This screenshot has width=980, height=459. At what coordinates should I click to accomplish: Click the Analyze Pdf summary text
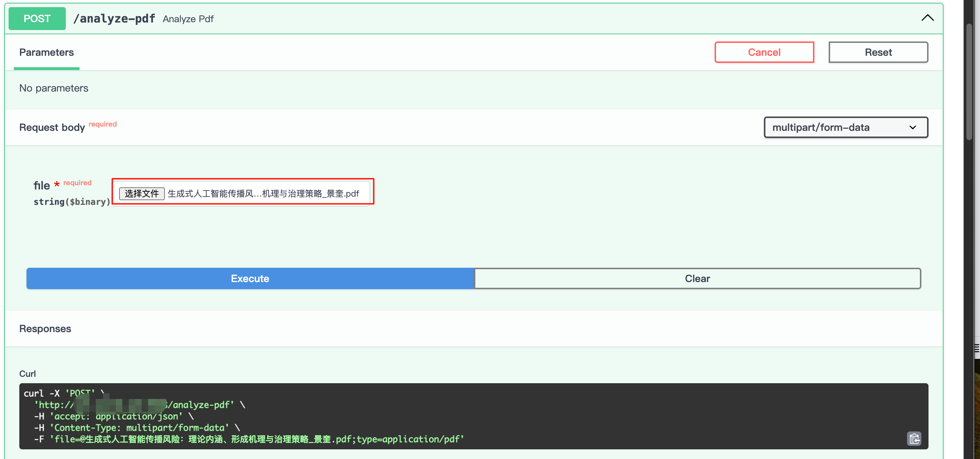click(188, 19)
